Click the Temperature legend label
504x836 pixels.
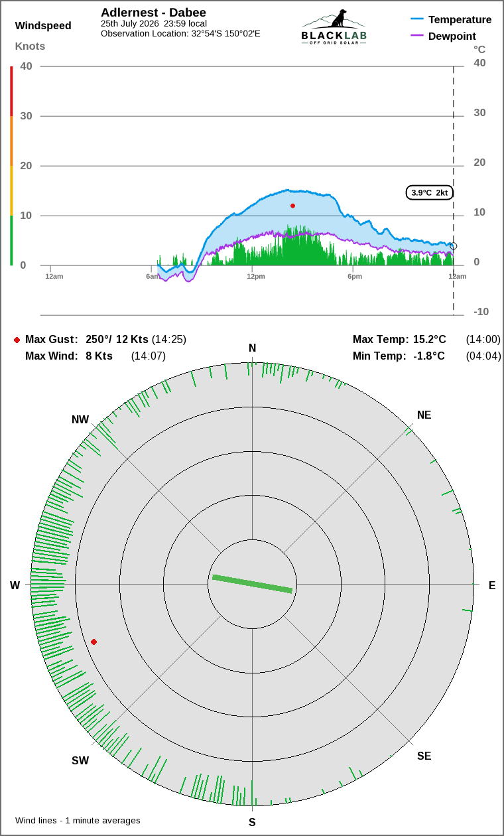click(x=460, y=20)
